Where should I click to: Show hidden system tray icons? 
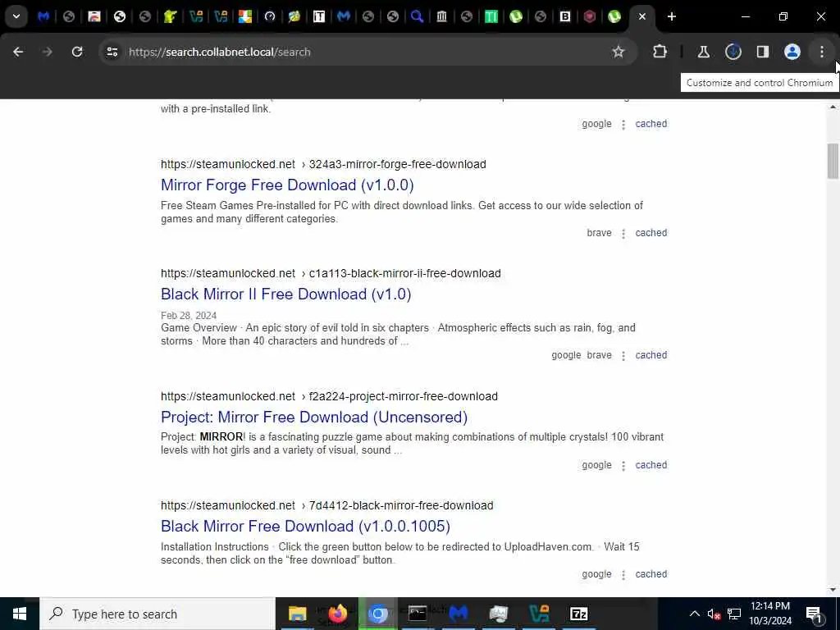click(694, 614)
